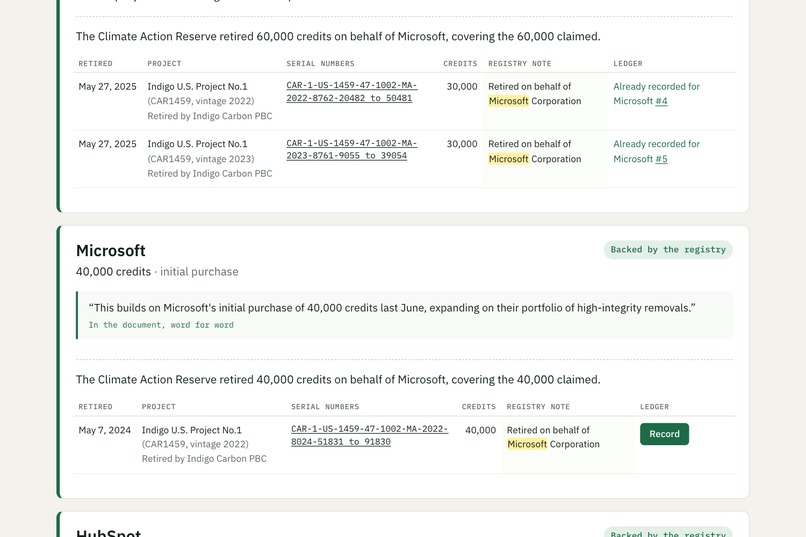The height and width of the screenshot is (537, 806).
Task: Click the sentence about 60,000 credits retired
Action: click(x=338, y=36)
